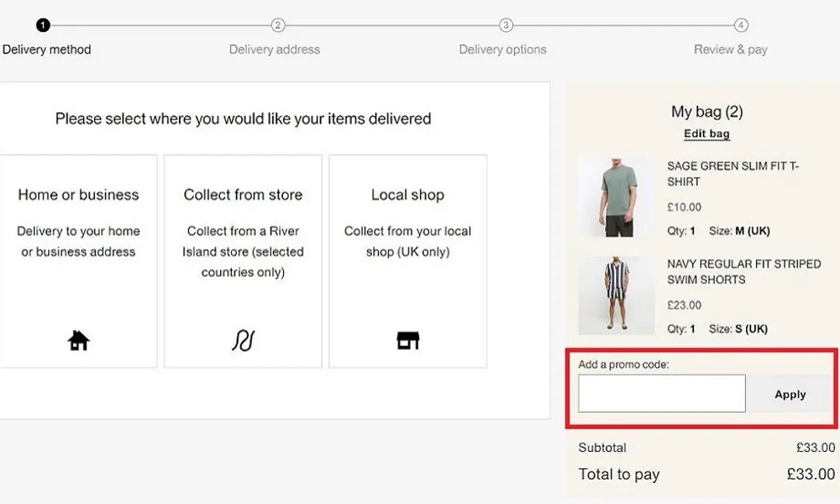The height and width of the screenshot is (504, 840).
Task: Click the River Island logo icon
Action: (243, 340)
